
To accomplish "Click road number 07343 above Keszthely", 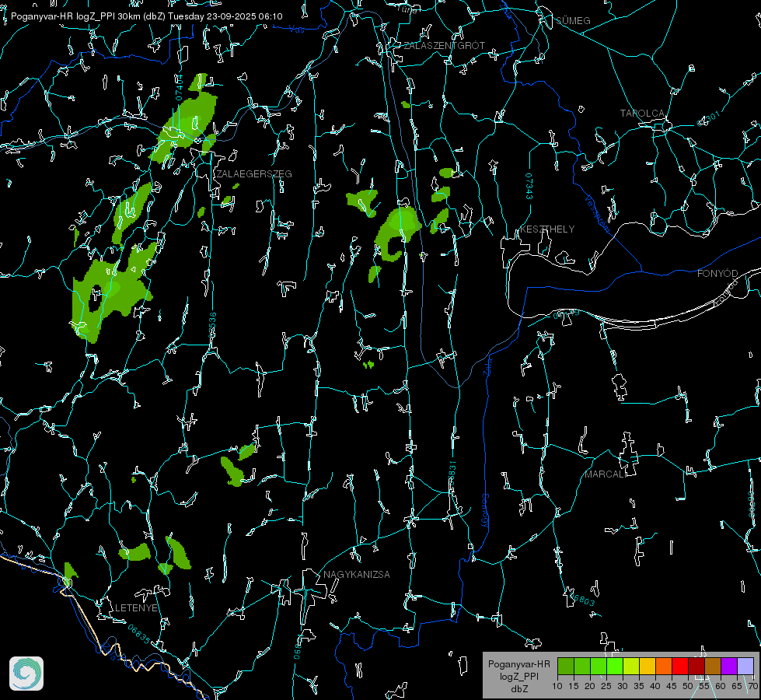I will coord(529,187).
